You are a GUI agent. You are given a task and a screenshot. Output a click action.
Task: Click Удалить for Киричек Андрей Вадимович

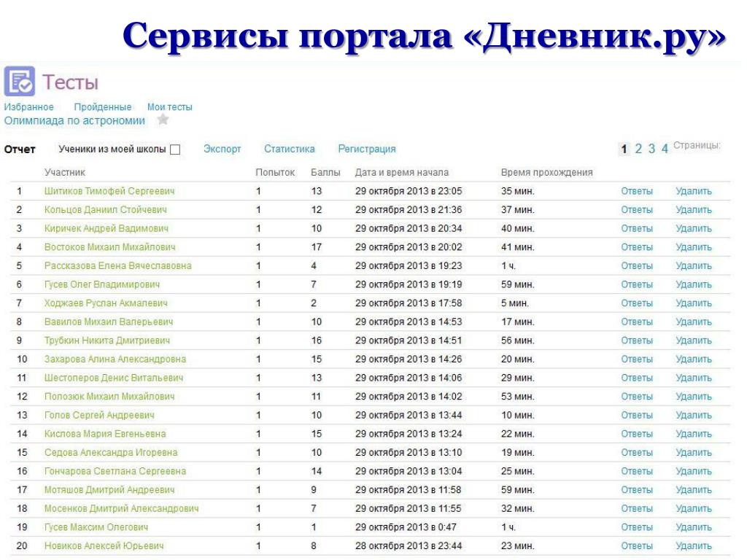694,228
